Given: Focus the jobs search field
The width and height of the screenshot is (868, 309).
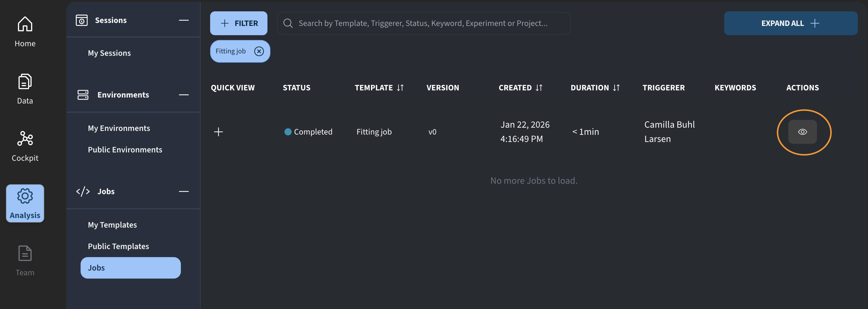Looking at the screenshot, I should pyautogui.click(x=428, y=23).
